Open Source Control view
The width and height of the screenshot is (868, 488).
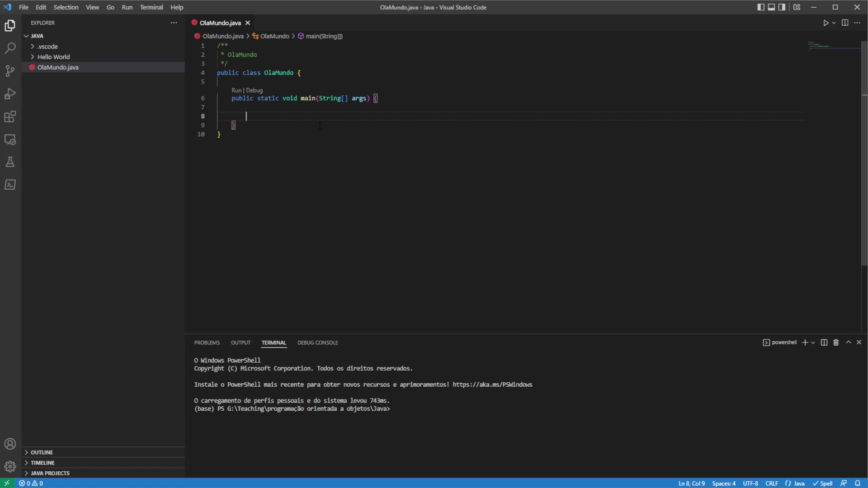(x=10, y=71)
